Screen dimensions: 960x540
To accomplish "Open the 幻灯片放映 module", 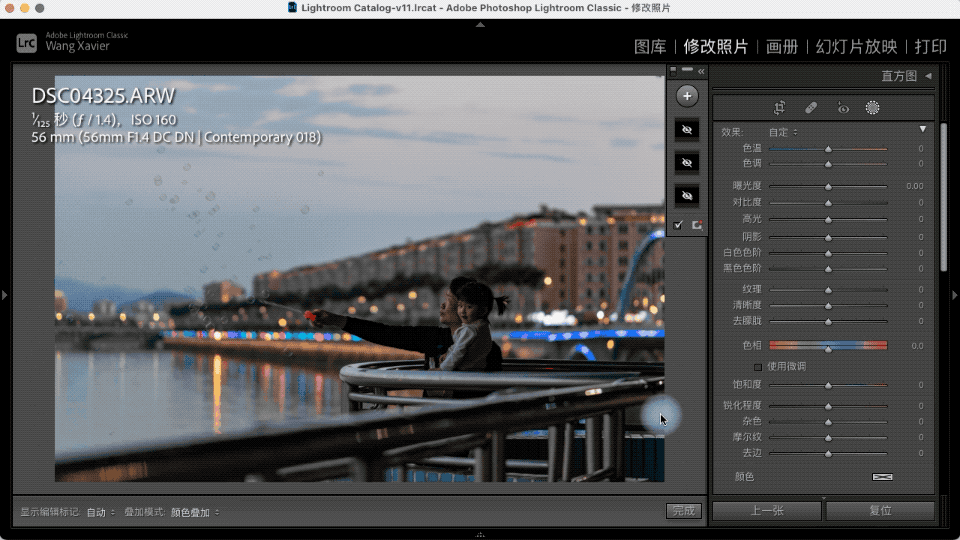I will coord(856,46).
